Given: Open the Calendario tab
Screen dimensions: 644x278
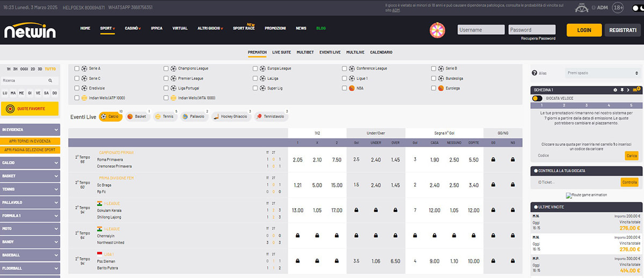Looking at the screenshot, I should click(x=381, y=52).
